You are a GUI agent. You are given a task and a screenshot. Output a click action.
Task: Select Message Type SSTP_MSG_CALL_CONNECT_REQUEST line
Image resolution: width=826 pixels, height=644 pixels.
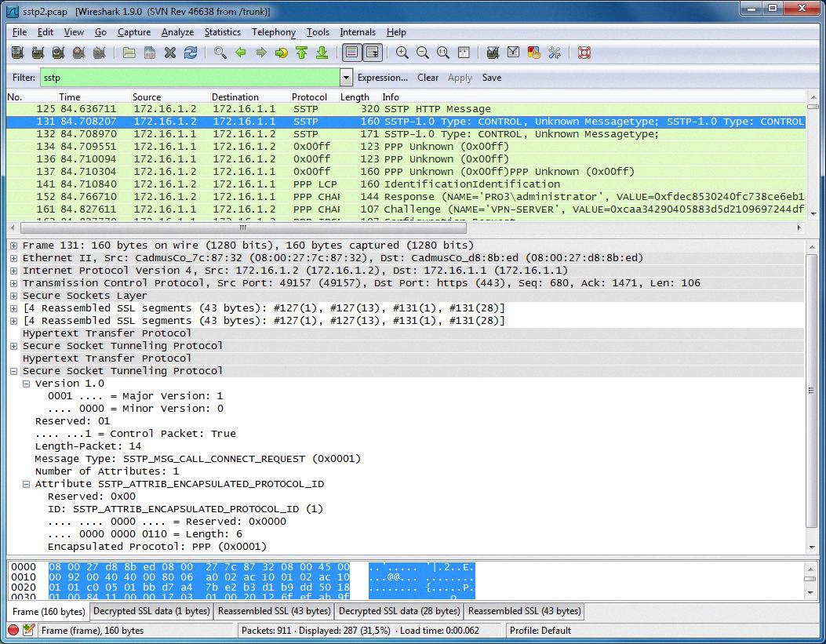click(198, 459)
